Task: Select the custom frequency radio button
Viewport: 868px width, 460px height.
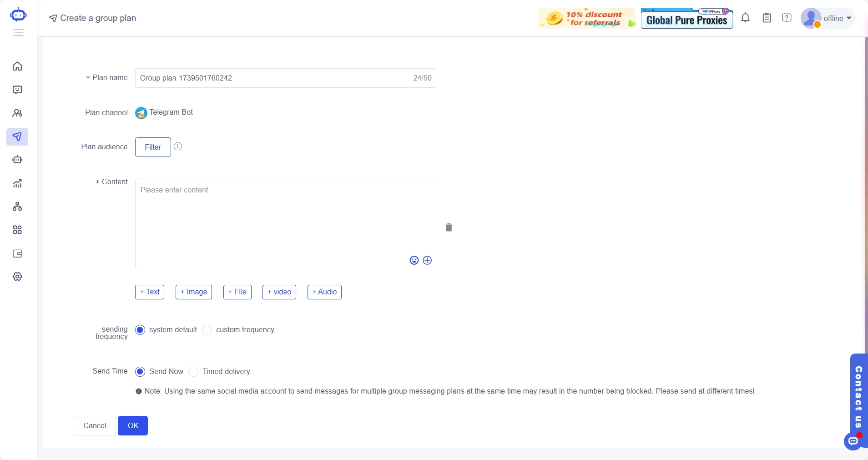Action: pos(206,330)
